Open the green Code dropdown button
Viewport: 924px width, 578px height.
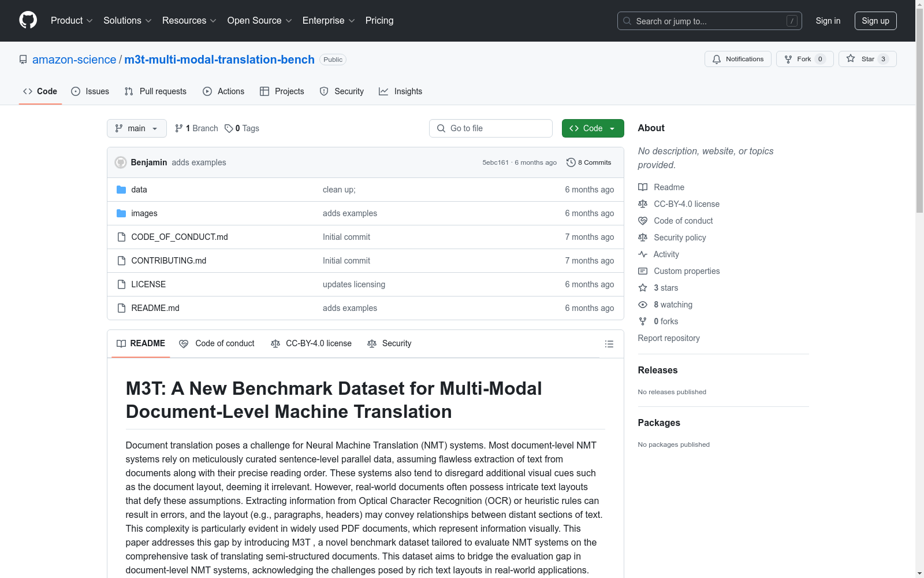pos(593,128)
